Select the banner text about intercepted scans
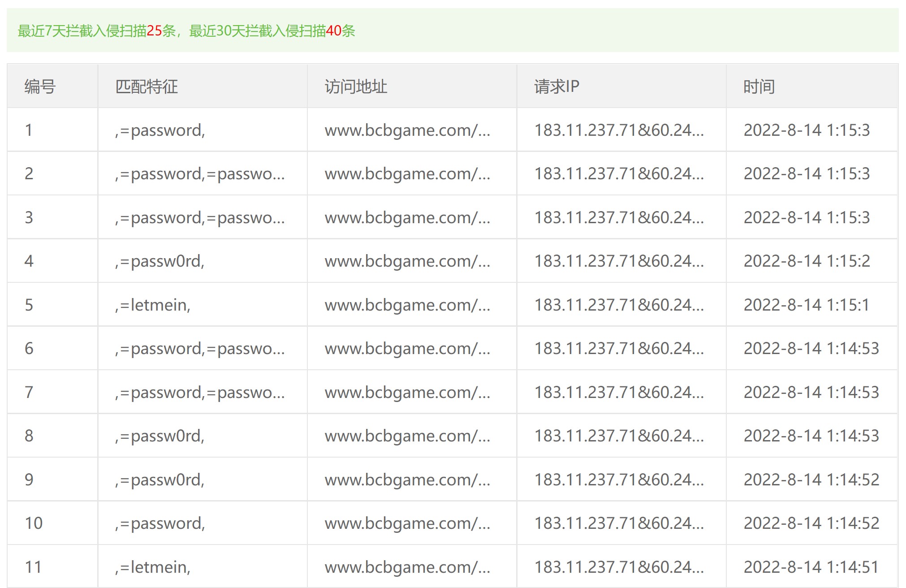906x588 pixels. (186, 30)
